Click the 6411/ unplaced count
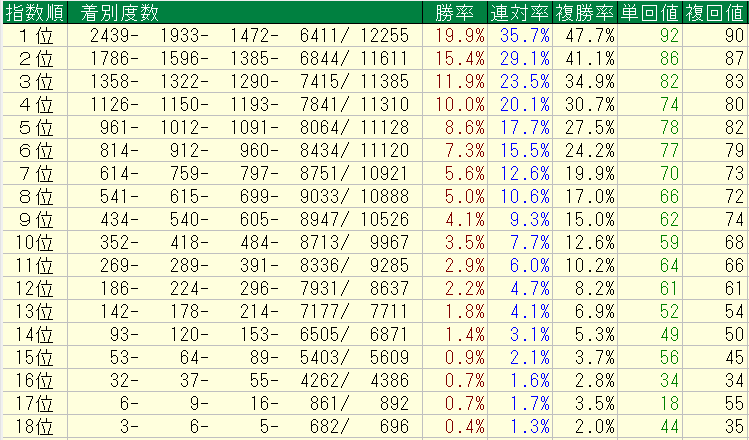Screen dimensions: 749x440 (x=325, y=36)
